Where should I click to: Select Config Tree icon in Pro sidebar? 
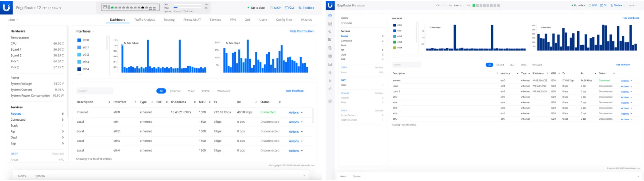[330, 81]
